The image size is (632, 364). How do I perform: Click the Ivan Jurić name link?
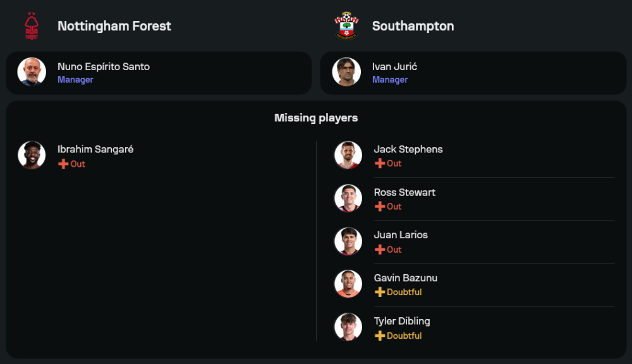click(x=394, y=66)
